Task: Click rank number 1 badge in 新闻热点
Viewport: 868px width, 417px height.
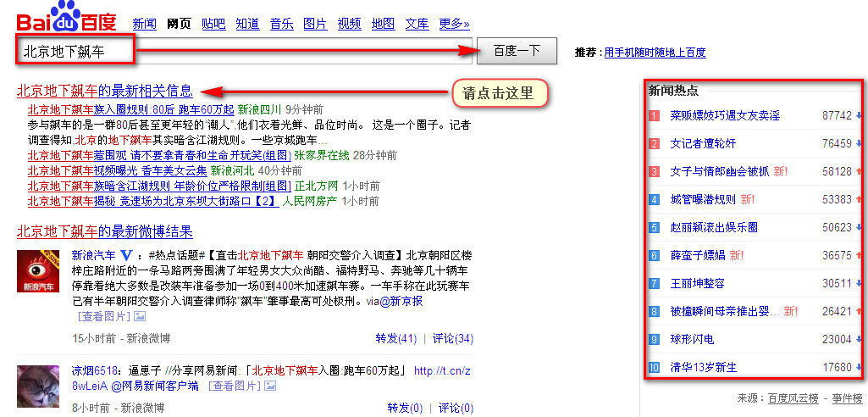Action: [655, 116]
